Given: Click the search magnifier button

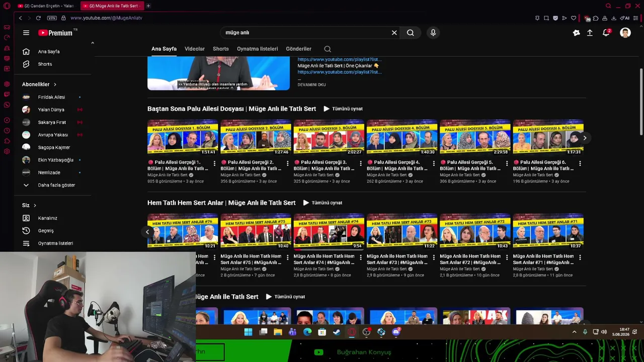Looking at the screenshot, I should [411, 33].
